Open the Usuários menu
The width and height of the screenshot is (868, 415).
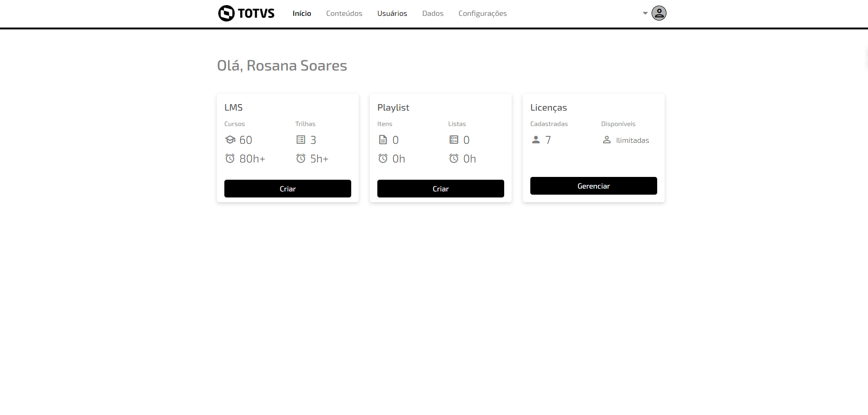(x=392, y=14)
